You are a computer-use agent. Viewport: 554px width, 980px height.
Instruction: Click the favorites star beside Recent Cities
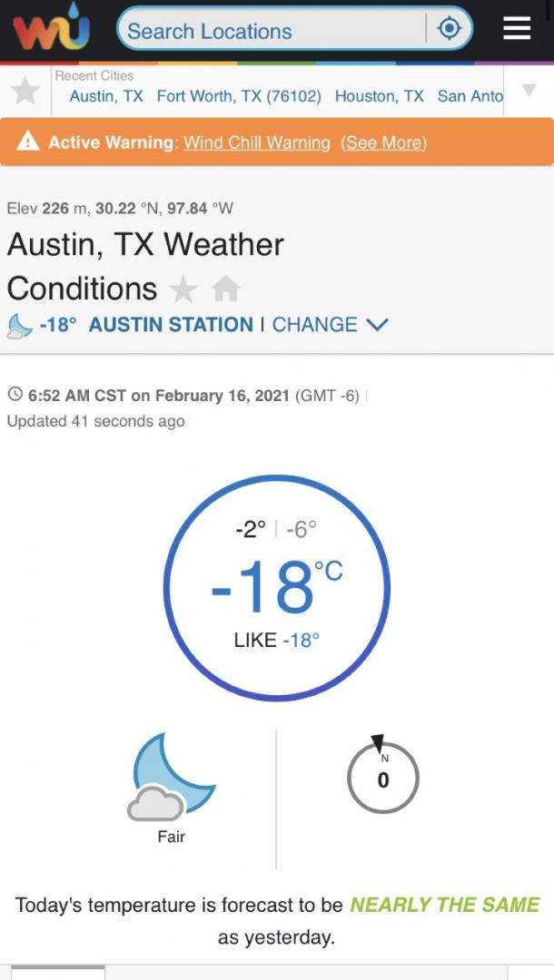(25, 91)
